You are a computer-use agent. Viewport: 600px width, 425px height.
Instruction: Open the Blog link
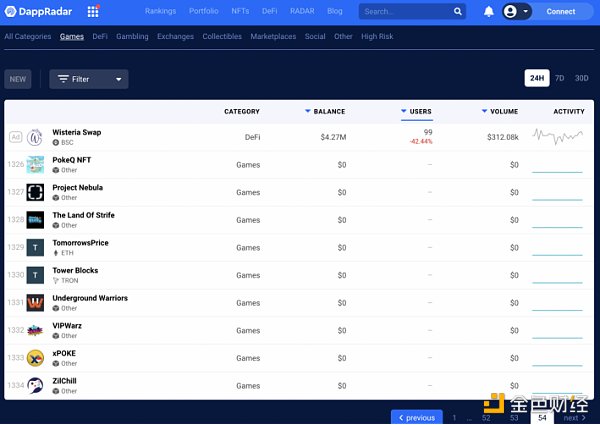click(335, 11)
